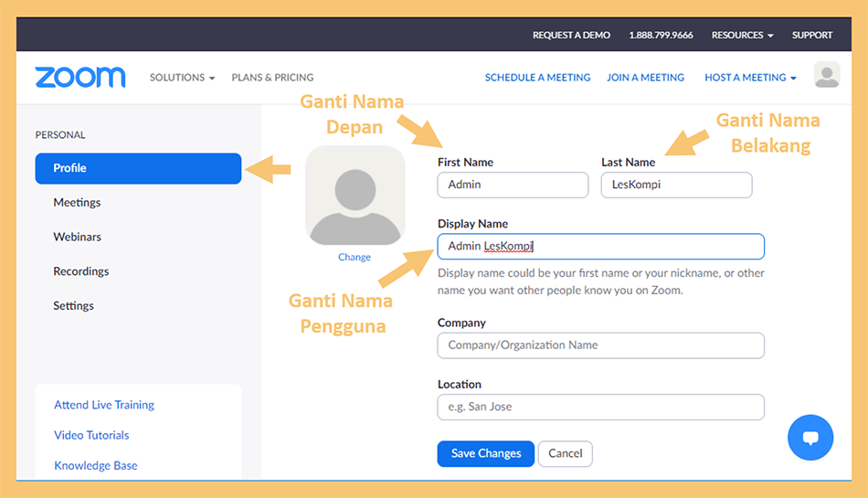Open Video Tutorials link
Image resolution: width=868 pixels, height=498 pixels.
[91, 436]
